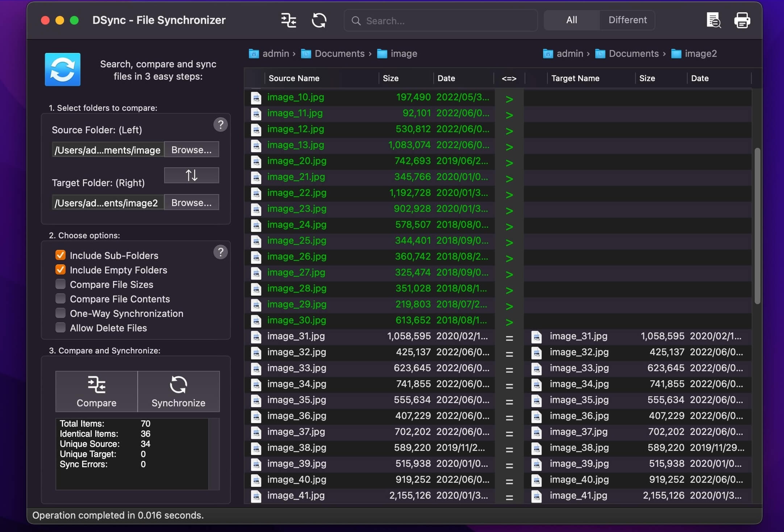784x532 pixels.
Task: Click the Search field
Action: coord(441,21)
